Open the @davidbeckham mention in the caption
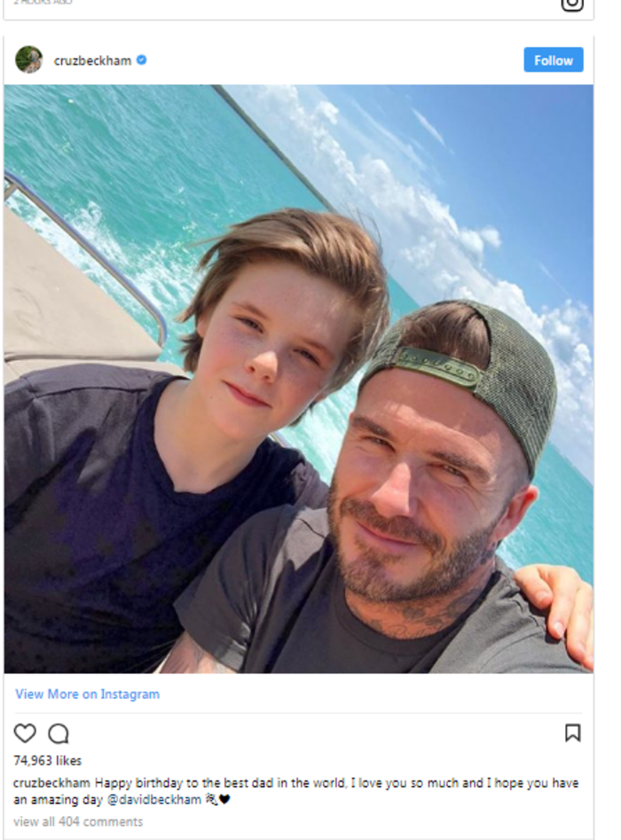This screenshot has height=840, width=621. [x=154, y=800]
